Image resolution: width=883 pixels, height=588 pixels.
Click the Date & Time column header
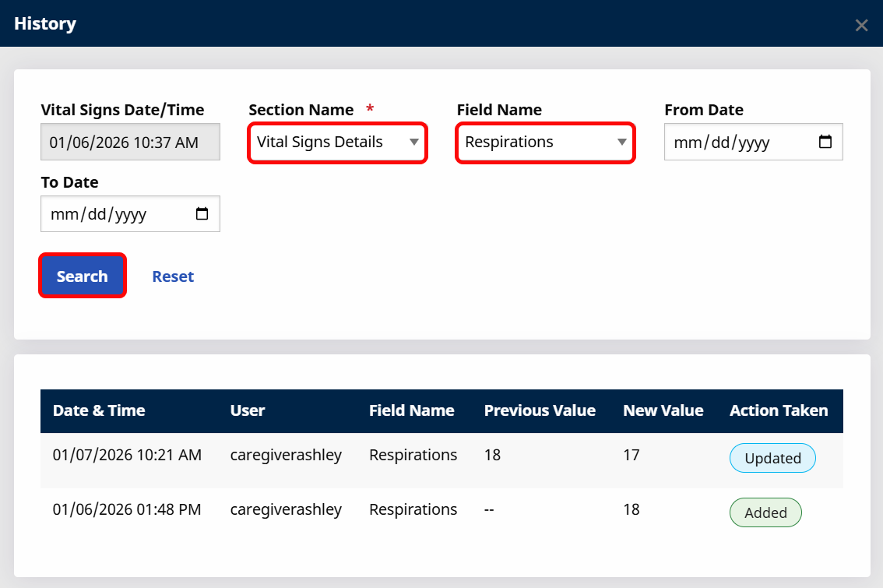click(x=99, y=410)
